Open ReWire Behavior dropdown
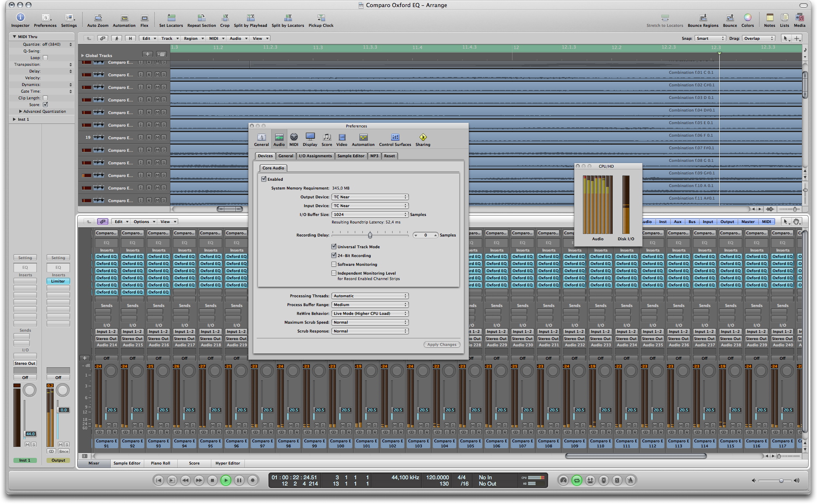The image size is (817, 504). point(370,313)
